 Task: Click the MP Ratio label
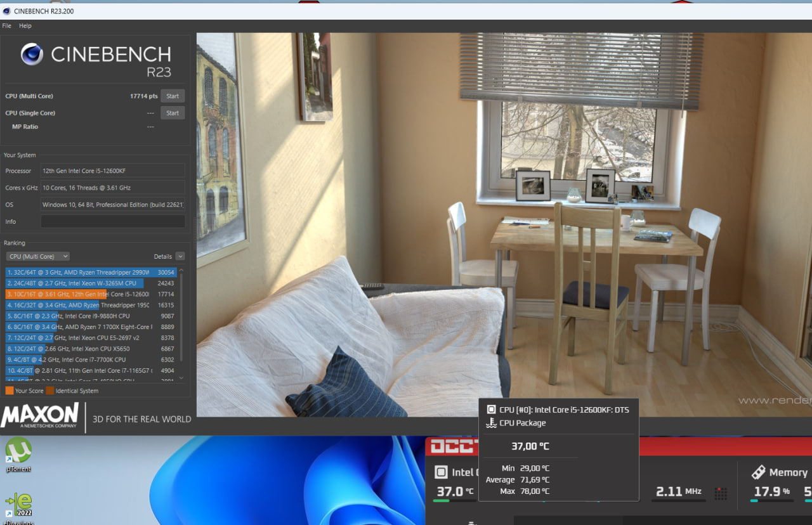pyautogui.click(x=25, y=127)
